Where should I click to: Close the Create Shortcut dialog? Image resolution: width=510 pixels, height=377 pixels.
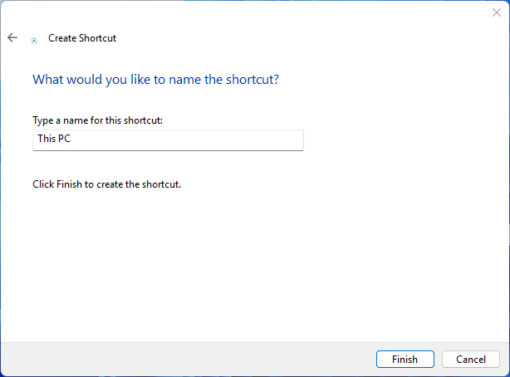[496, 13]
